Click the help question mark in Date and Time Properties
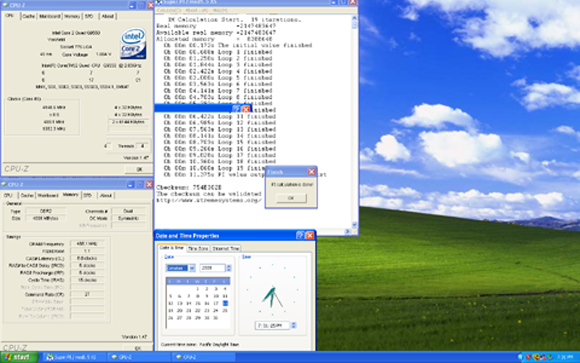This screenshot has height=363, width=580. tap(300, 235)
